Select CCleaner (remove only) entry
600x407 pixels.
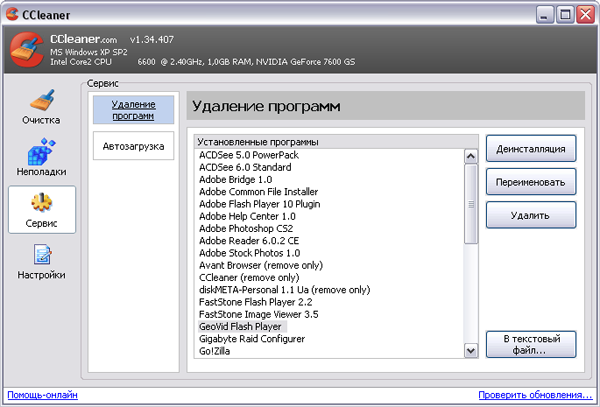coord(249,277)
